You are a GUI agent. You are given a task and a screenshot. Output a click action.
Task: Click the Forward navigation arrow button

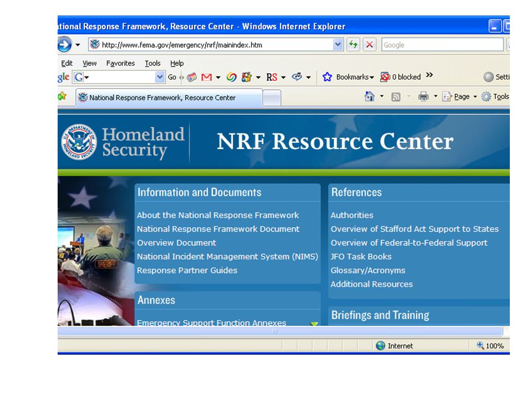pyautogui.click(x=64, y=44)
